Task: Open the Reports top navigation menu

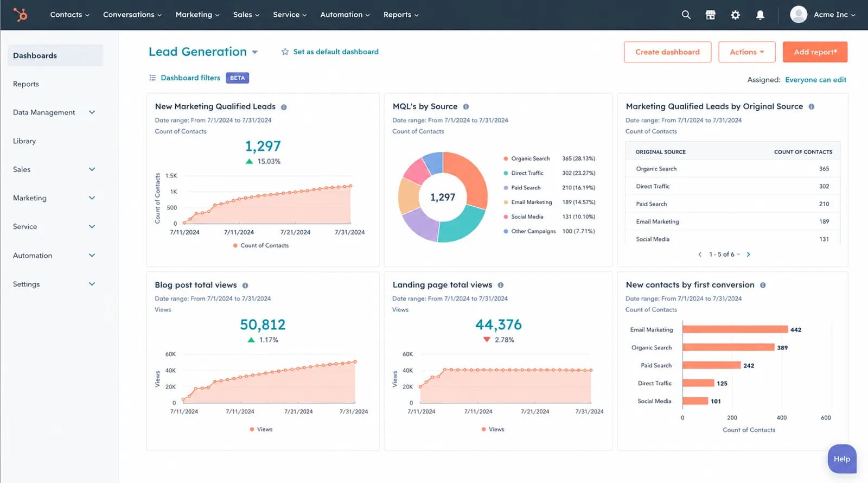Action: pos(401,15)
